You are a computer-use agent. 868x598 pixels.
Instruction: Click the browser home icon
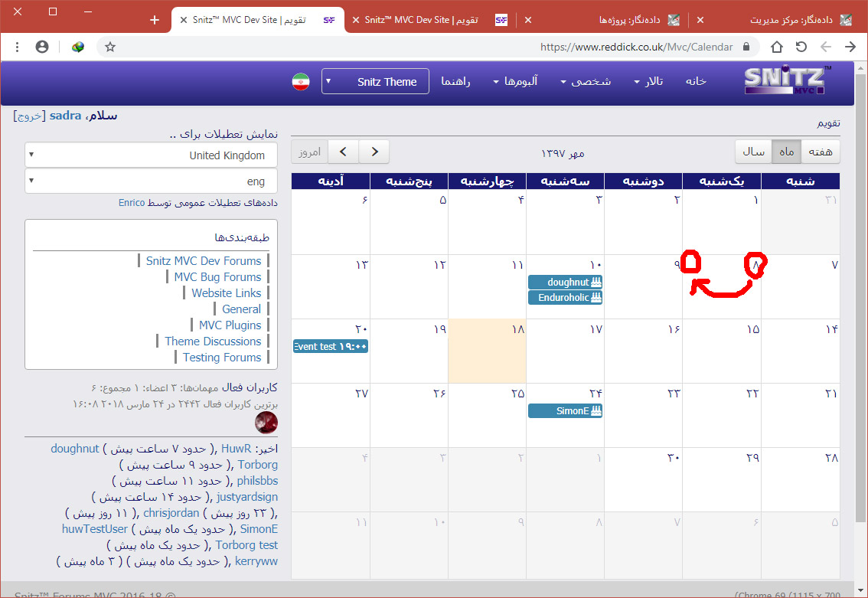point(777,47)
